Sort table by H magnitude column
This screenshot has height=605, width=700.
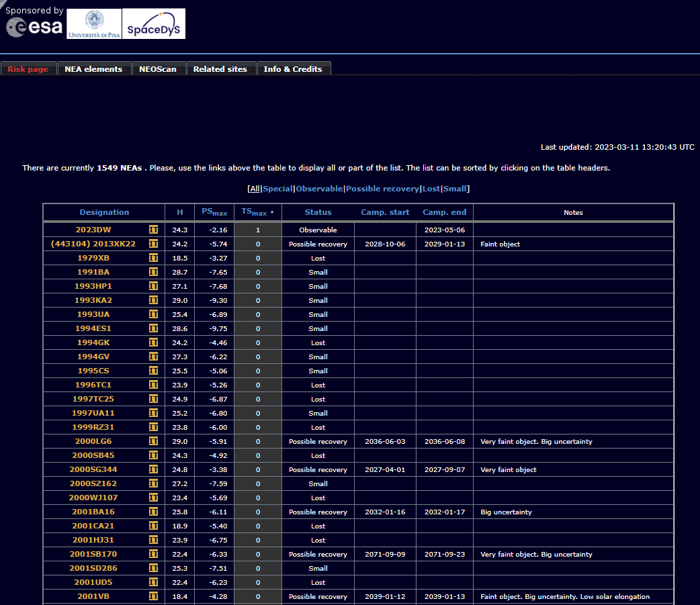tap(180, 212)
